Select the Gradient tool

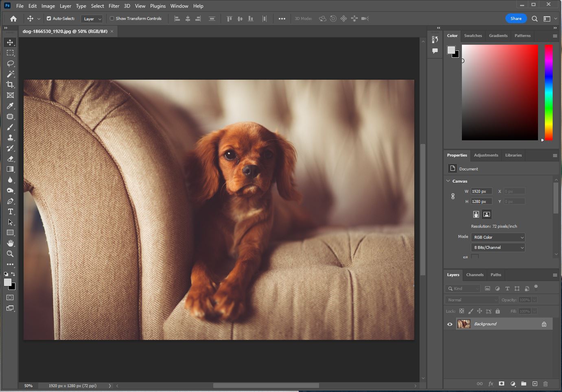10,169
